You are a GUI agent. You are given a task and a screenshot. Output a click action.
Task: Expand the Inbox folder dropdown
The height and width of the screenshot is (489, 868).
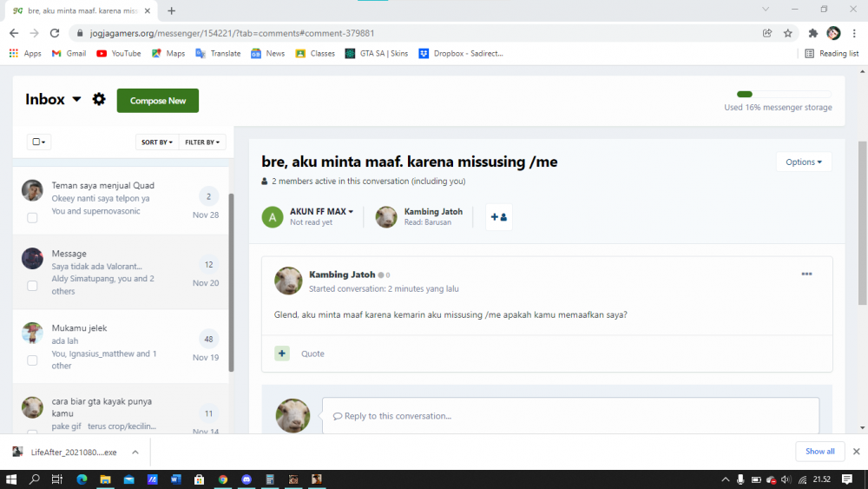pos(76,99)
